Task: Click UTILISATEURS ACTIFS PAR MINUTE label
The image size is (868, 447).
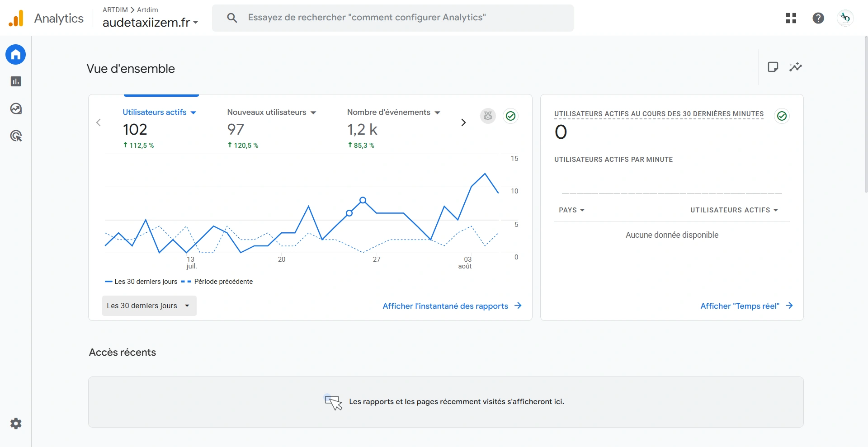Action: coord(613,160)
